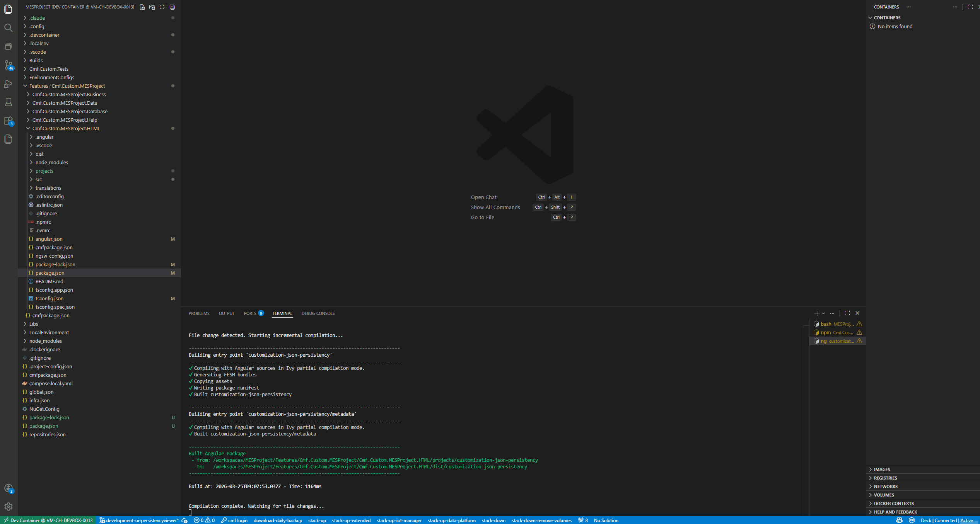Open the Testing flask icon
The image size is (980, 524).
tap(8, 102)
